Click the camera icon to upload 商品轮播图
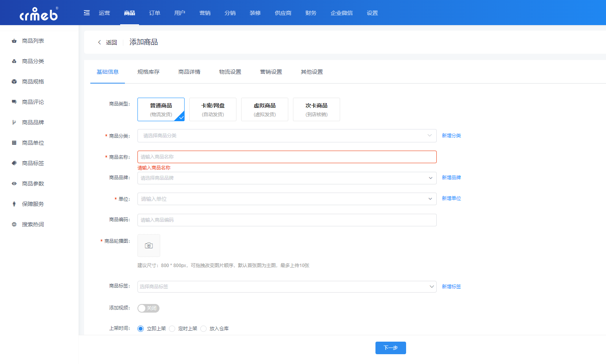 pos(149,246)
